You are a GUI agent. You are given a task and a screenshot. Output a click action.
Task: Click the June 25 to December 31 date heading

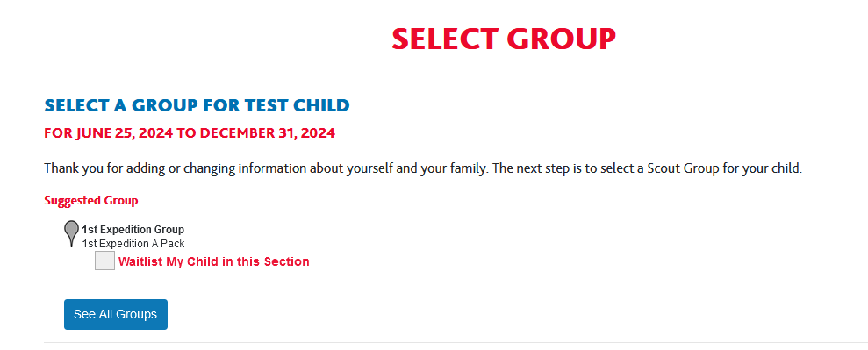point(190,133)
